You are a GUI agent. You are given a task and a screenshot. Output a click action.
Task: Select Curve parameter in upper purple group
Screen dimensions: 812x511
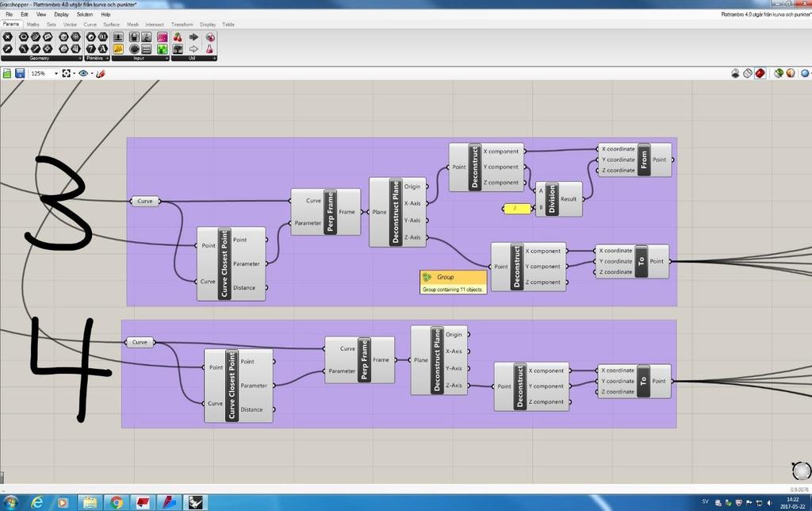point(145,201)
